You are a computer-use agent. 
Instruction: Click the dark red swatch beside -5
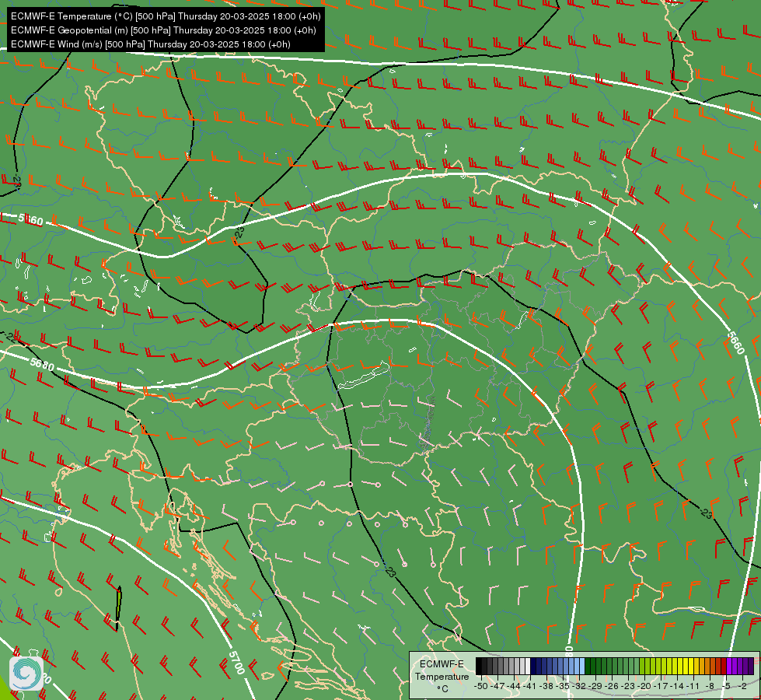pyautogui.click(x=724, y=666)
